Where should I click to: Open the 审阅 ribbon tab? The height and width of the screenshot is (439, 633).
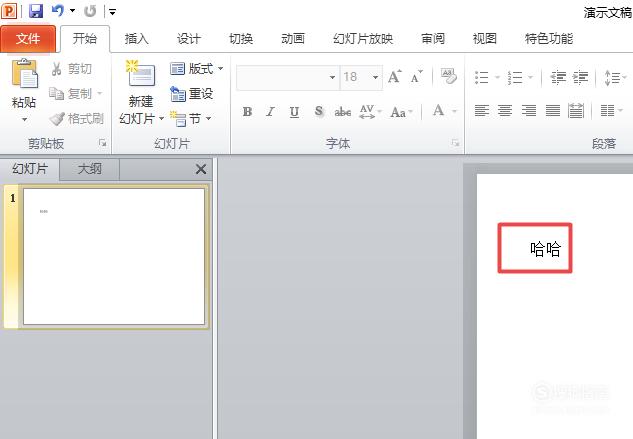click(x=433, y=39)
